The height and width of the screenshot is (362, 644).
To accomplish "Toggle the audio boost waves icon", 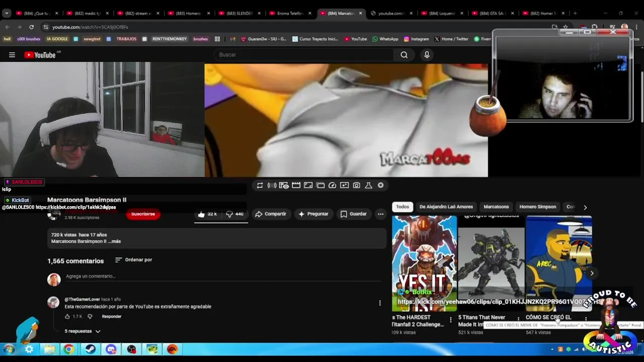I will click(x=272, y=186).
